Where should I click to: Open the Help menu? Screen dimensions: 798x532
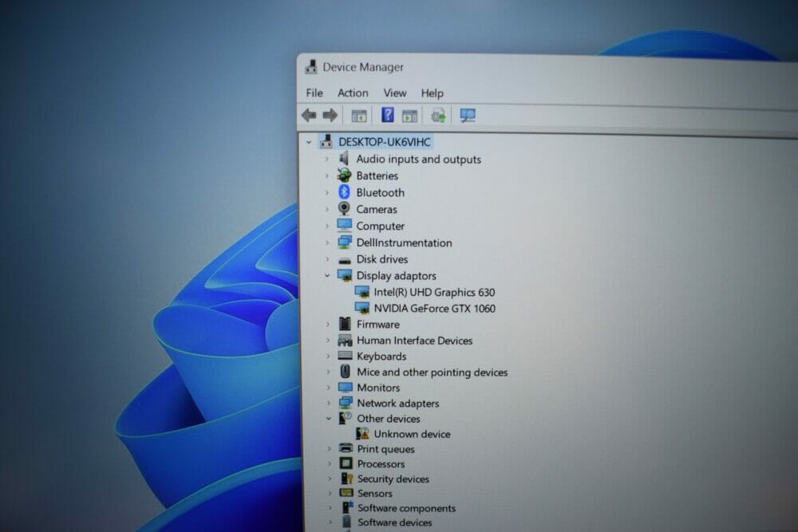432,93
